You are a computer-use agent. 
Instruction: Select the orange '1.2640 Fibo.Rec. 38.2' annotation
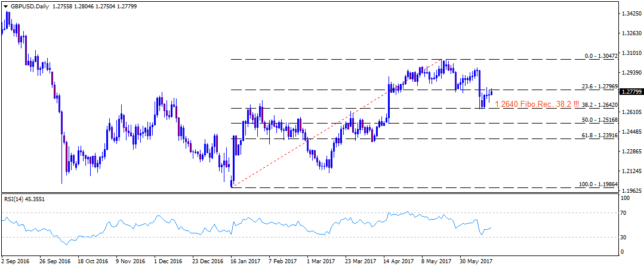537,104
